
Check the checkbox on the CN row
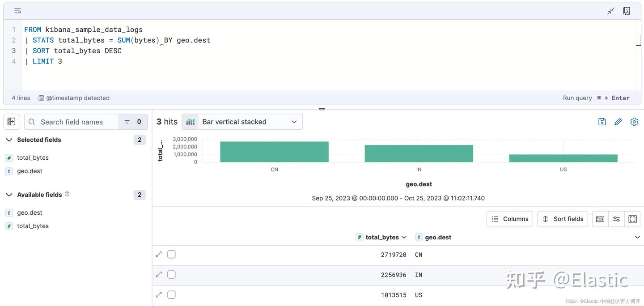pyautogui.click(x=171, y=254)
